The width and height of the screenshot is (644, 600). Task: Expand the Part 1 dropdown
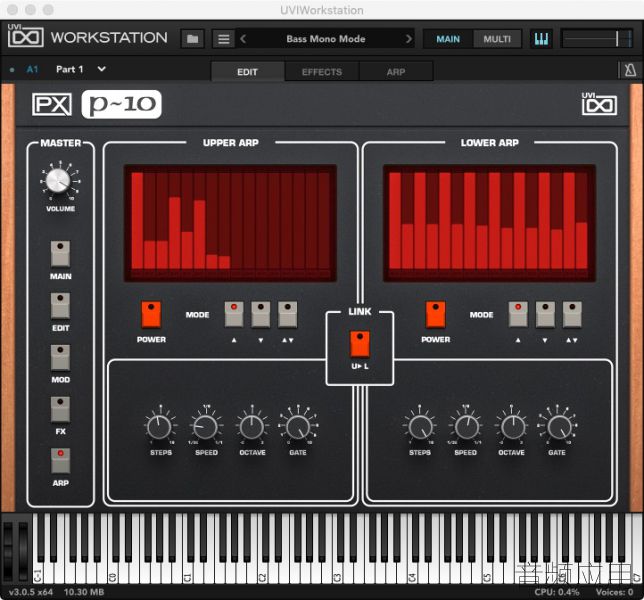click(101, 69)
